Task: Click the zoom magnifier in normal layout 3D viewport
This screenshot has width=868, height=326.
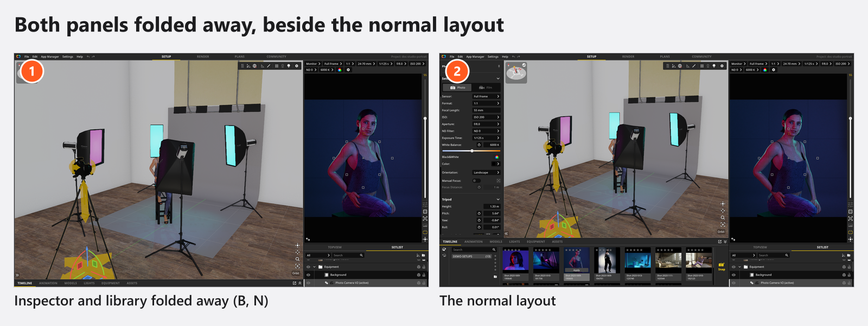Action: pos(723,217)
